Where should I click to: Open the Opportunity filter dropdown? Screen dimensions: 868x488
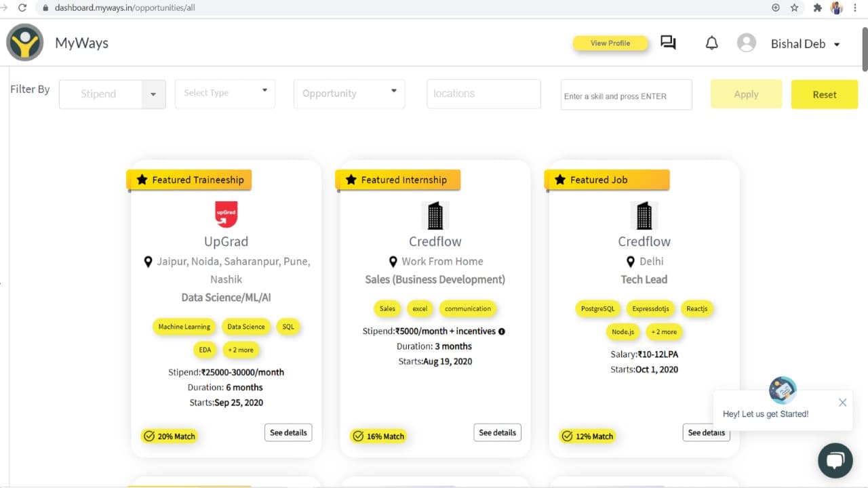(349, 93)
